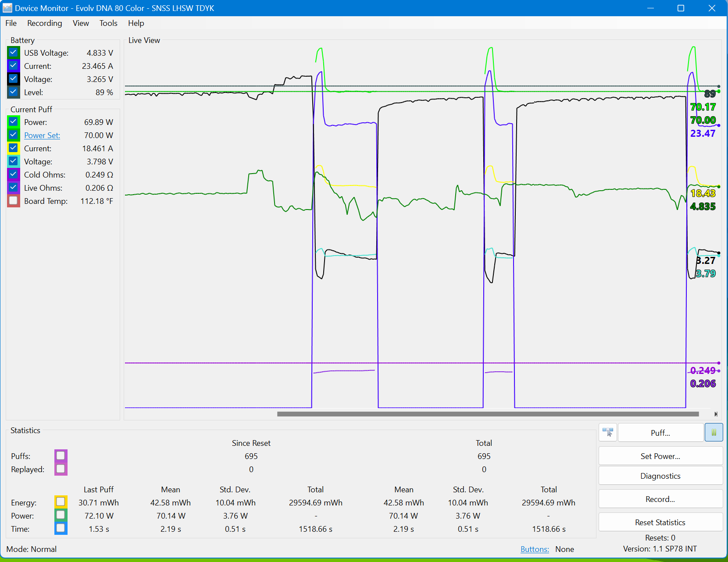728x562 pixels.
Task: Click the Power Set link
Action: coord(42,135)
